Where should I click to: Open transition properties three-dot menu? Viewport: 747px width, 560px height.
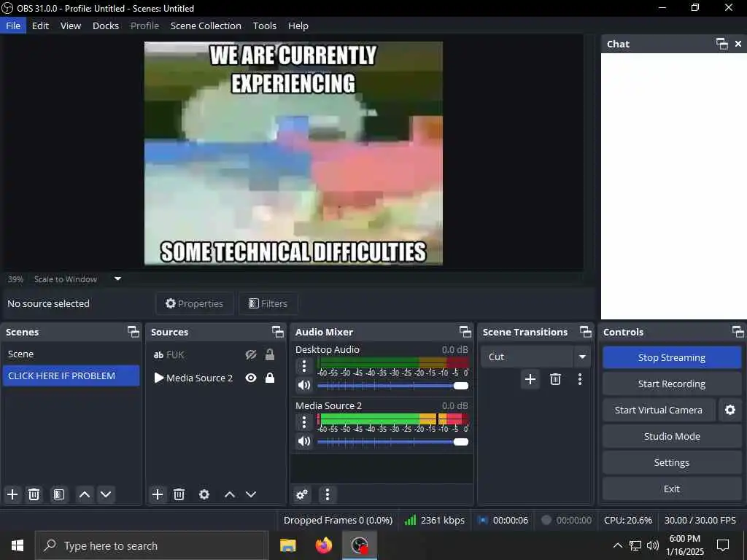point(580,379)
